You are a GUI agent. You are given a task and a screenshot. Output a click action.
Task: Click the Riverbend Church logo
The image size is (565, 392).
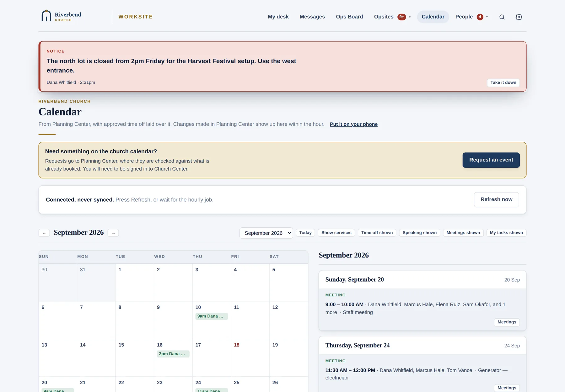pos(62,16)
